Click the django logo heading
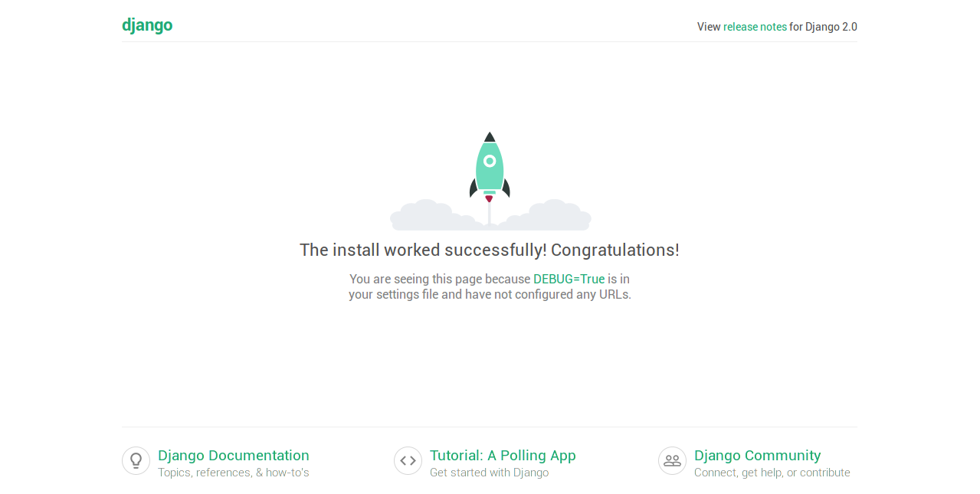 point(147,25)
